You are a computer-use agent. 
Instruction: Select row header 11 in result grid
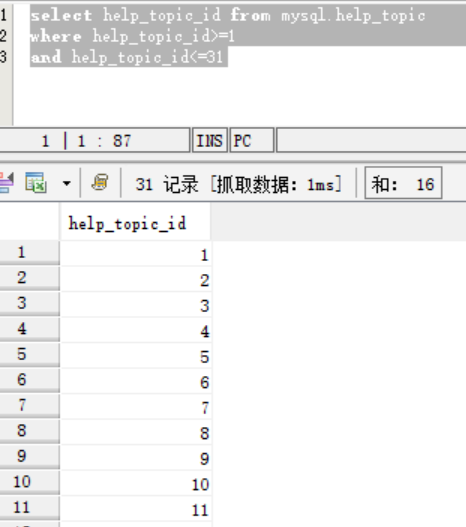pyautogui.click(x=30, y=508)
